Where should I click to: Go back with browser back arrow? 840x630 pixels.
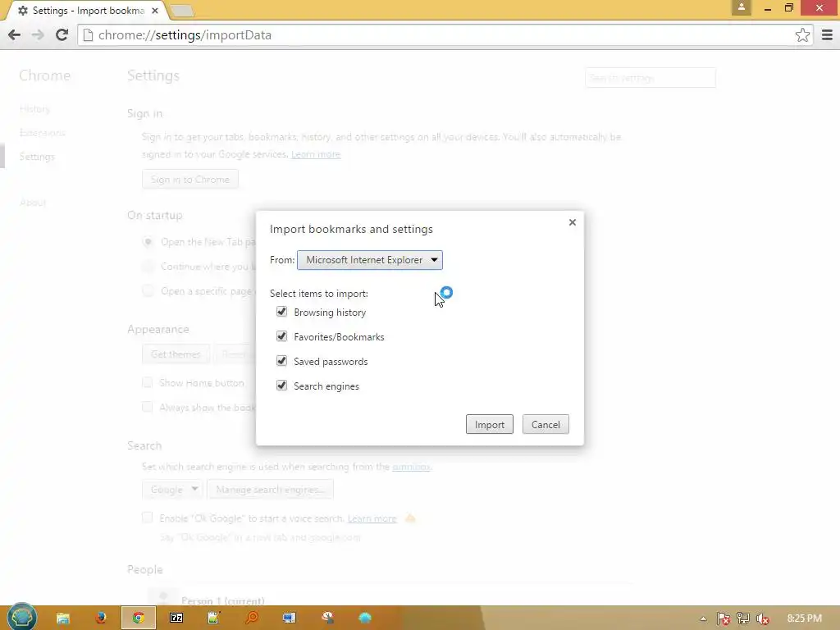coord(15,34)
